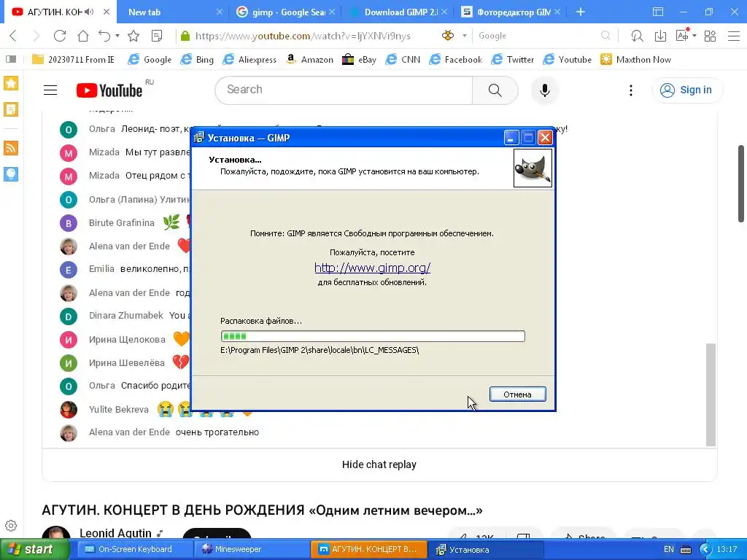Open a new tab with plus button
The width and height of the screenshot is (747, 560).
(x=580, y=12)
